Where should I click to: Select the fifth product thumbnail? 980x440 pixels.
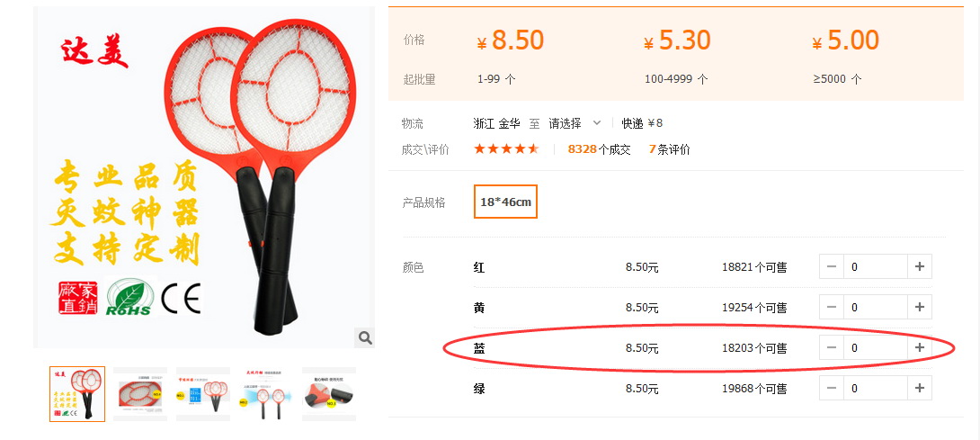[329, 394]
